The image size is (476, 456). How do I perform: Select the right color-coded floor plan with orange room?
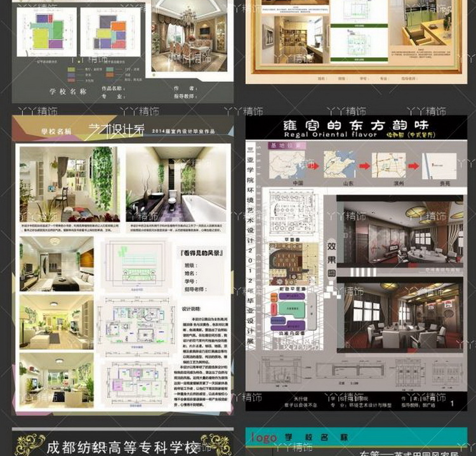[110, 32]
